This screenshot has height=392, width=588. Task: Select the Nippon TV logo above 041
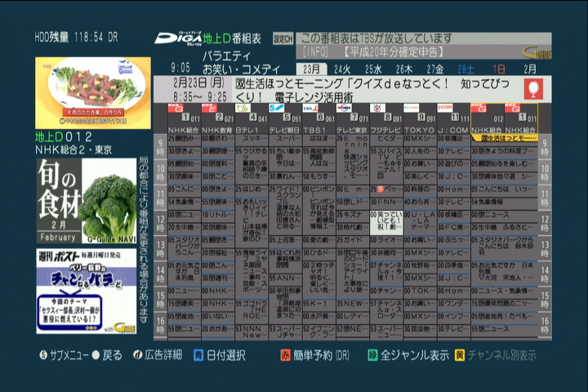point(243,108)
